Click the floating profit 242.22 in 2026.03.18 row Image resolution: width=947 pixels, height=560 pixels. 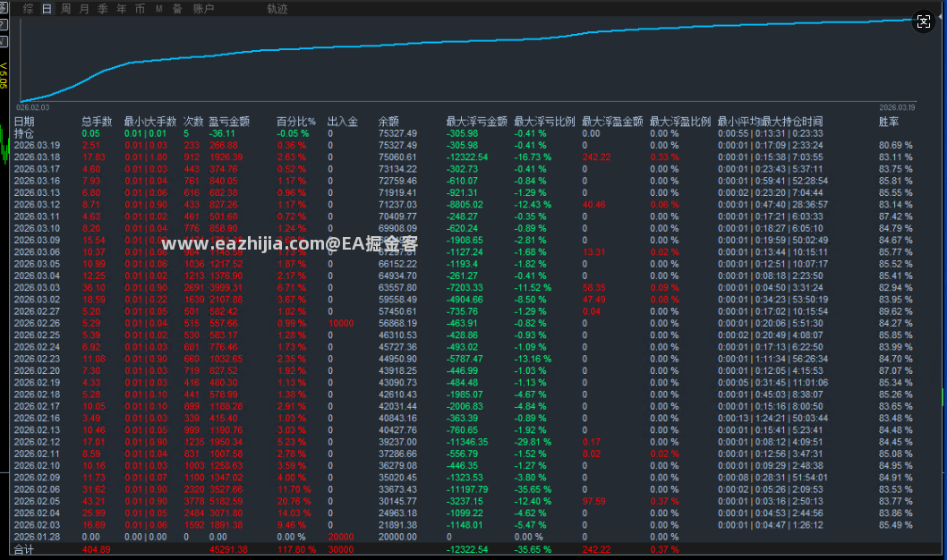coord(597,157)
